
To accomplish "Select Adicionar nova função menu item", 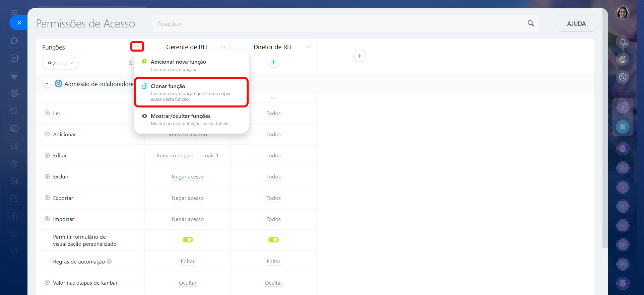I will pos(191,65).
